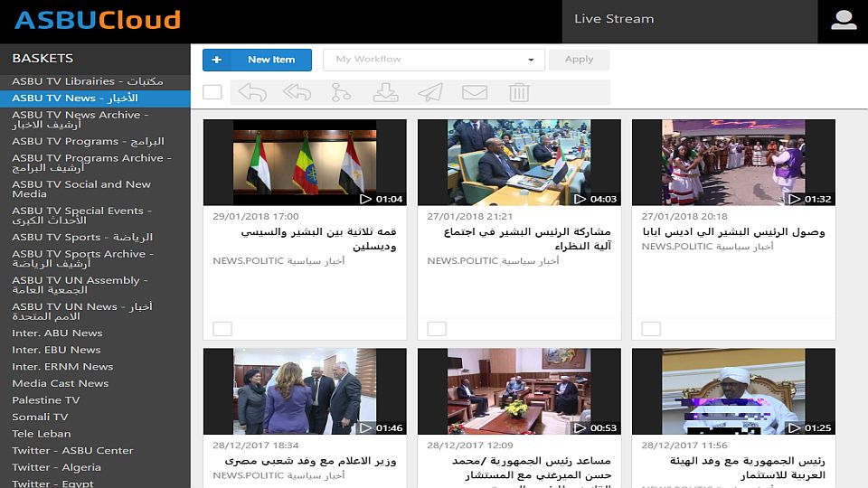
Task: Open Somali TV basket
Action: pyautogui.click(x=95, y=418)
